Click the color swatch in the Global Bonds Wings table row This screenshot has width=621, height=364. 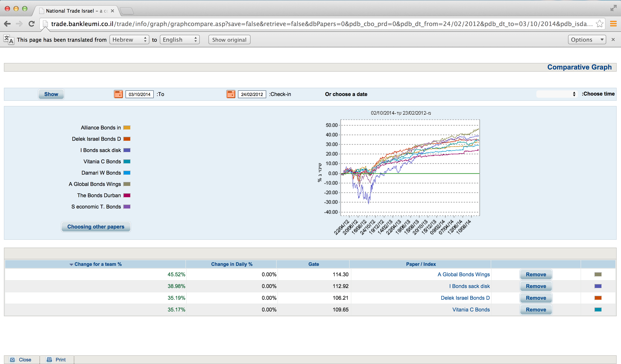598,275
